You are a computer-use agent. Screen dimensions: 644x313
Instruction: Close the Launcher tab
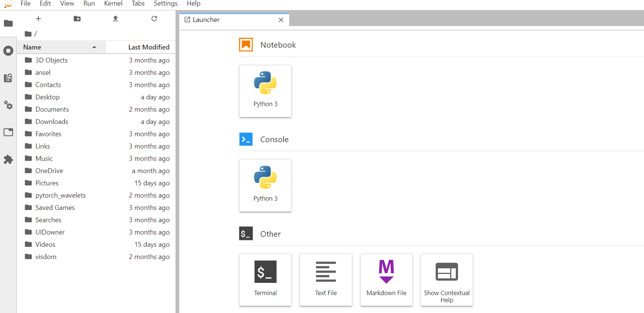(281, 20)
